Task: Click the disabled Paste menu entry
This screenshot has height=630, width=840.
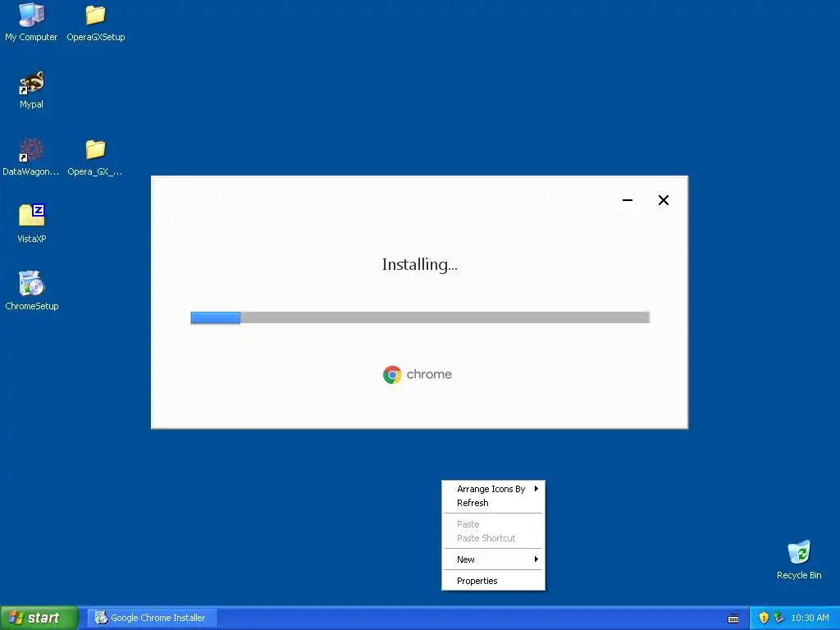Action: pos(493,524)
